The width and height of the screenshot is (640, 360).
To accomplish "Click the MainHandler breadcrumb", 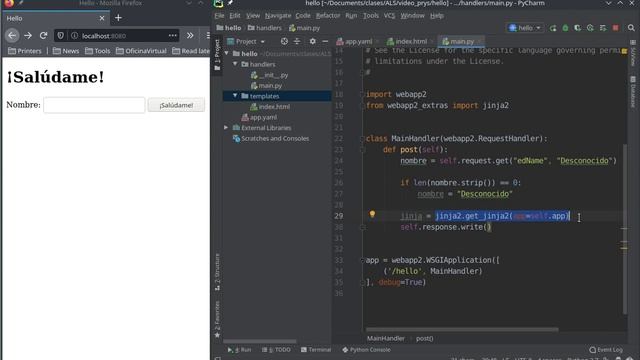I will pos(386,338).
